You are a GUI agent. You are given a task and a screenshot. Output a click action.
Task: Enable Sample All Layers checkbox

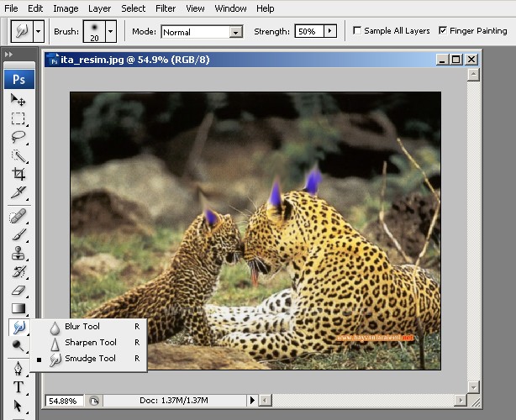coord(357,30)
